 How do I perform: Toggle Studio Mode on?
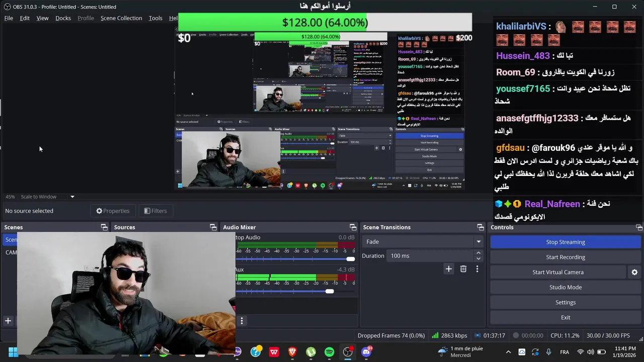click(x=566, y=287)
